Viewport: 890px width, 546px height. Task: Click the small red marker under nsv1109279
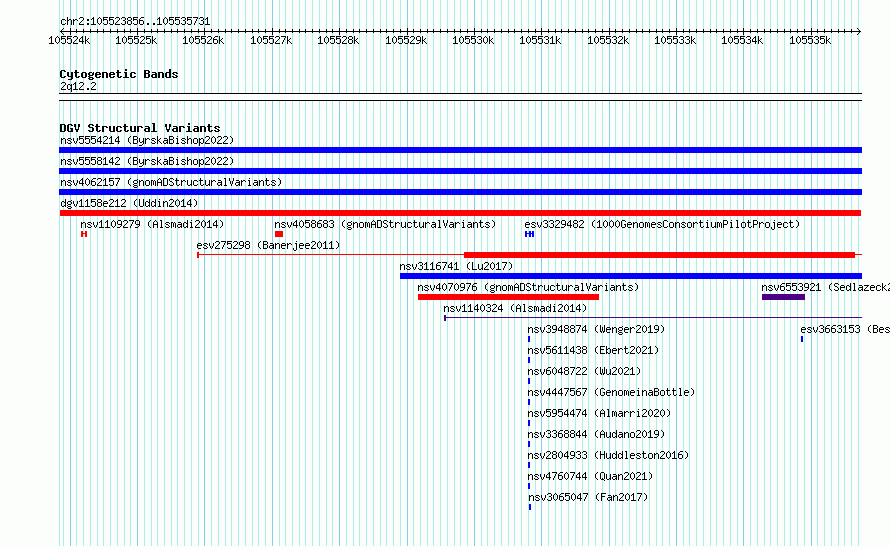click(x=84, y=234)
